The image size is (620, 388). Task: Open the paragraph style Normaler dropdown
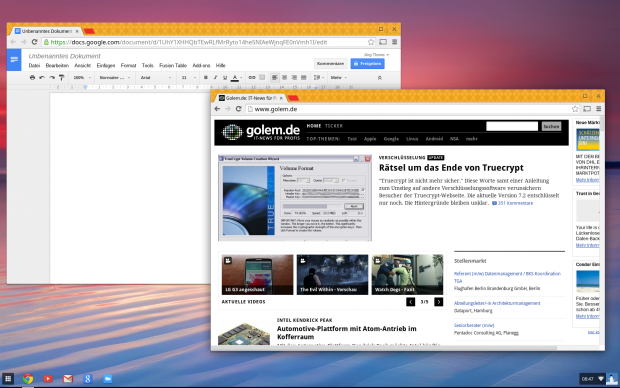point(115,78)
